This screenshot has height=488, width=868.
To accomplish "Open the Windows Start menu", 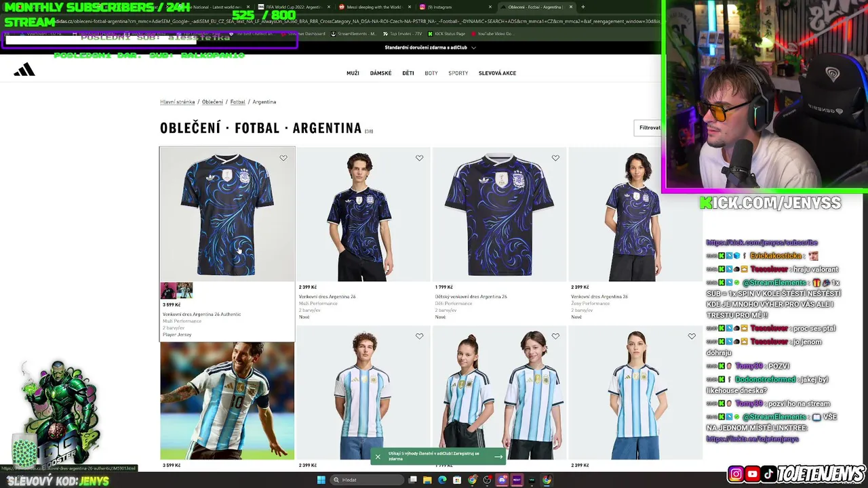I will (x=321, y=480).
